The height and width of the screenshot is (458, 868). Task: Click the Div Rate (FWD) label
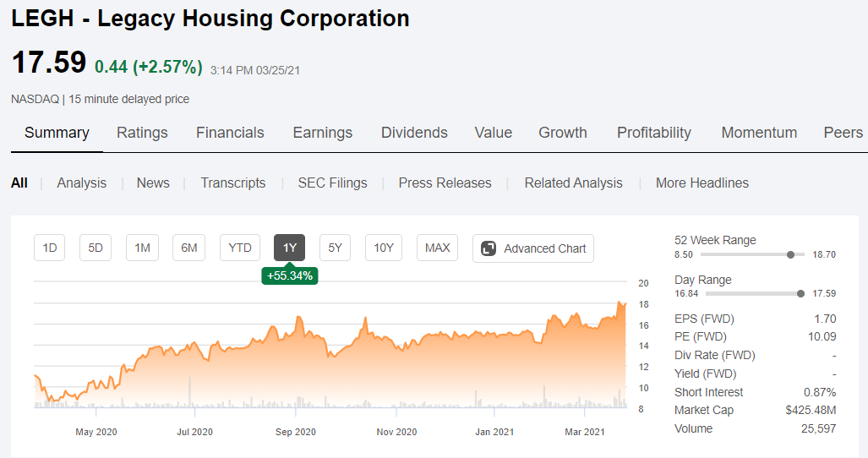click(x=715, y=355)
